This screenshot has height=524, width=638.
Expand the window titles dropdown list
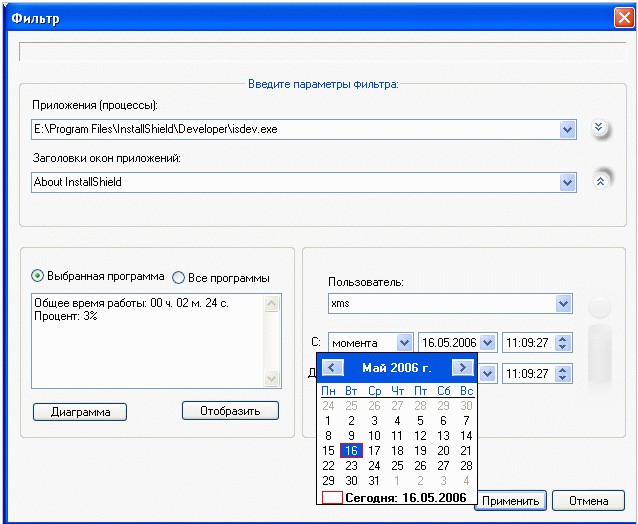point(567,182)
